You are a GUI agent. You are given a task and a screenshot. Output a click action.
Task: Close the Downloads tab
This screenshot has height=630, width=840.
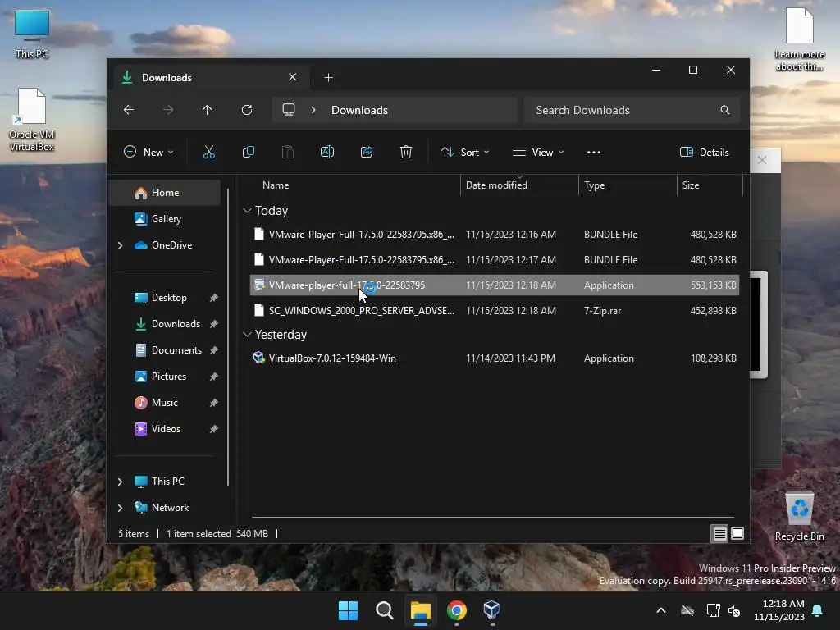pyautogui.click(x=293, y=77)
